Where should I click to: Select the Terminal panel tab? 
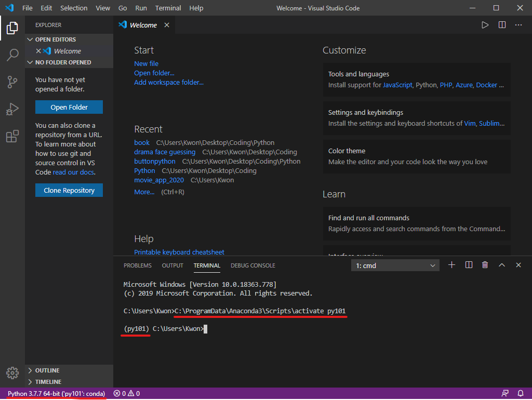tap(207, 265)
